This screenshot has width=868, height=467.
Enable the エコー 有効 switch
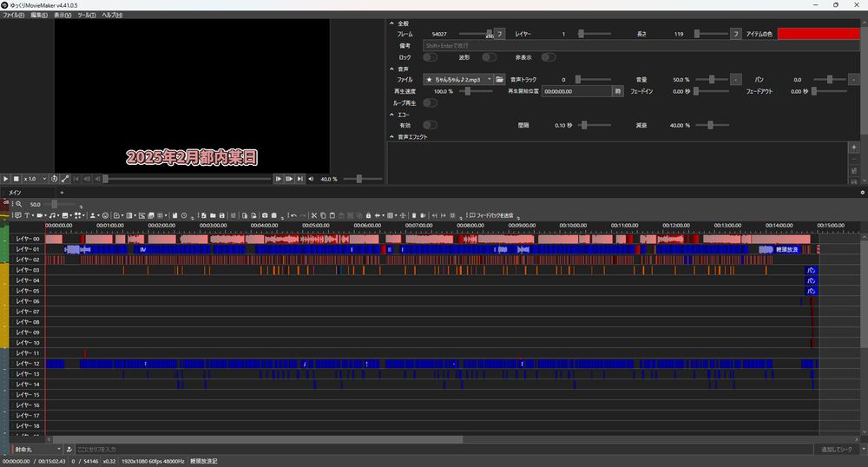click(431, 125)
